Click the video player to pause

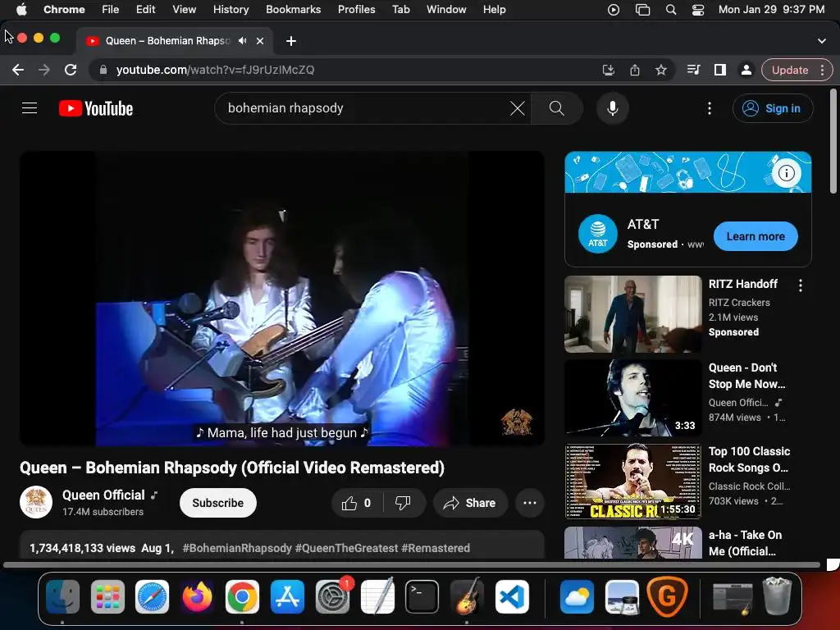tap(282, 299)
